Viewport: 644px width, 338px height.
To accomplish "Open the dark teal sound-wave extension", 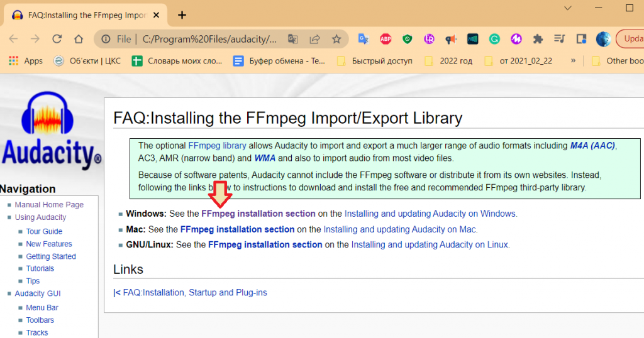I will click(x=473, y=39).
